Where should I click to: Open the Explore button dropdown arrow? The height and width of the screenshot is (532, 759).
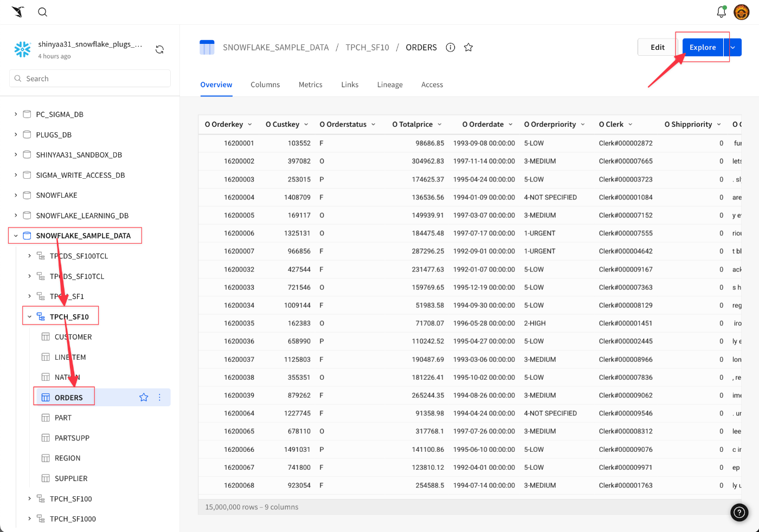732,48
